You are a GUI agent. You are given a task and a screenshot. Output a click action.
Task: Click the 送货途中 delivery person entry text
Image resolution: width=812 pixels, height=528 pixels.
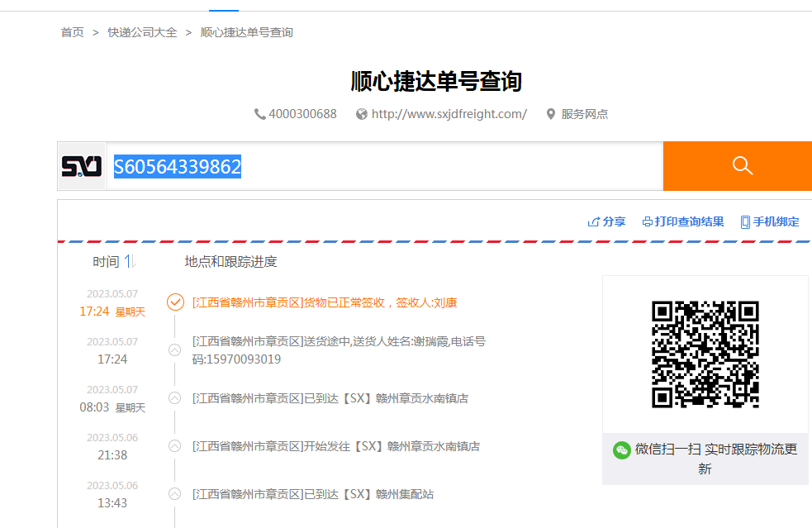tap(339, 350)
